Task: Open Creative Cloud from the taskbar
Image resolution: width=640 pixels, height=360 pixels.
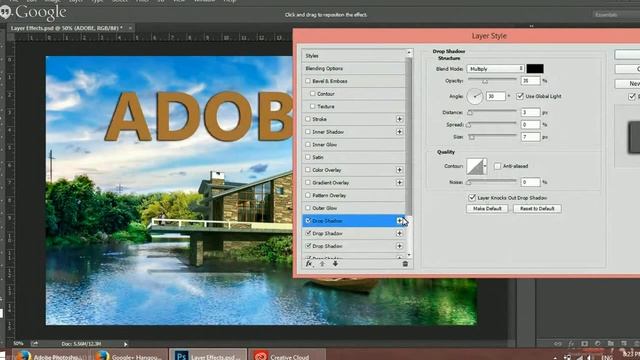Action: click(x=288, y=354)
